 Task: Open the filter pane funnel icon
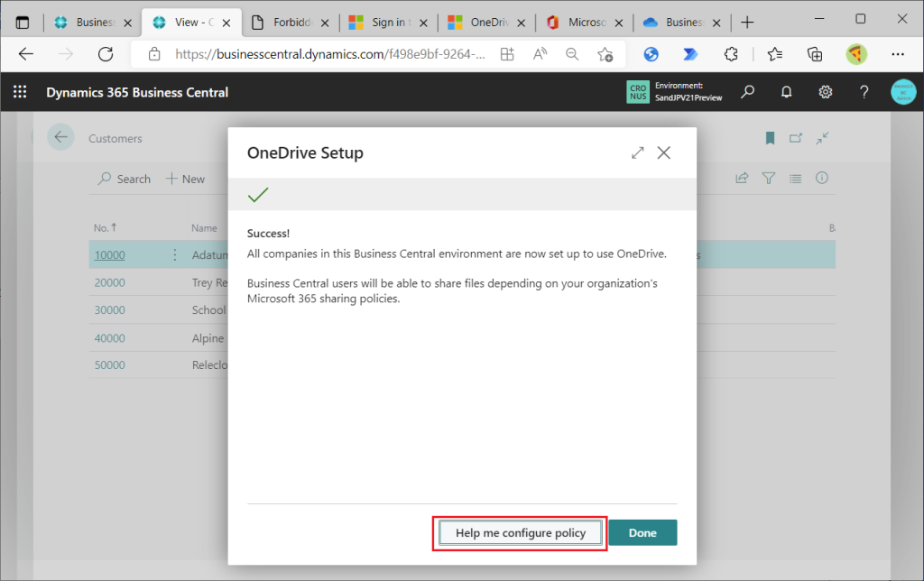click(x=769, y=178)
